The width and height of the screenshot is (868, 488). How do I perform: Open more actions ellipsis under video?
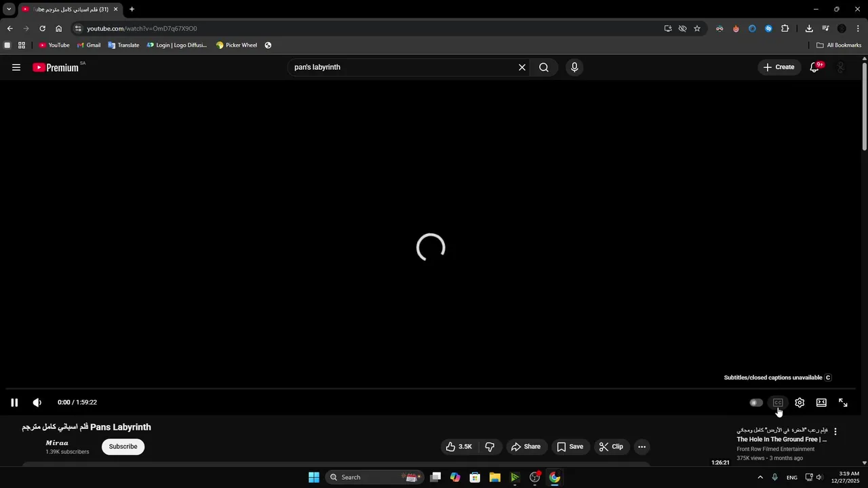642,447
